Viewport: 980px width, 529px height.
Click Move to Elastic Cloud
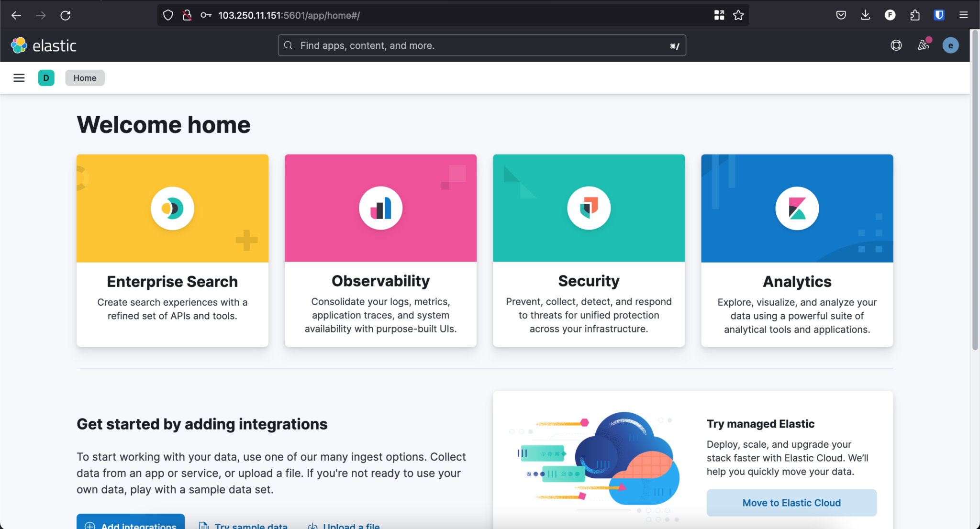point(791,502)
